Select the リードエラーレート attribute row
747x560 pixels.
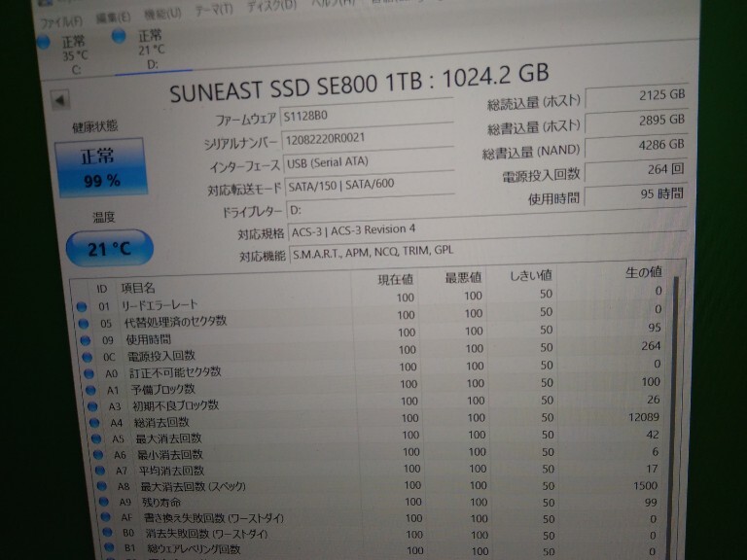[372, 298]
